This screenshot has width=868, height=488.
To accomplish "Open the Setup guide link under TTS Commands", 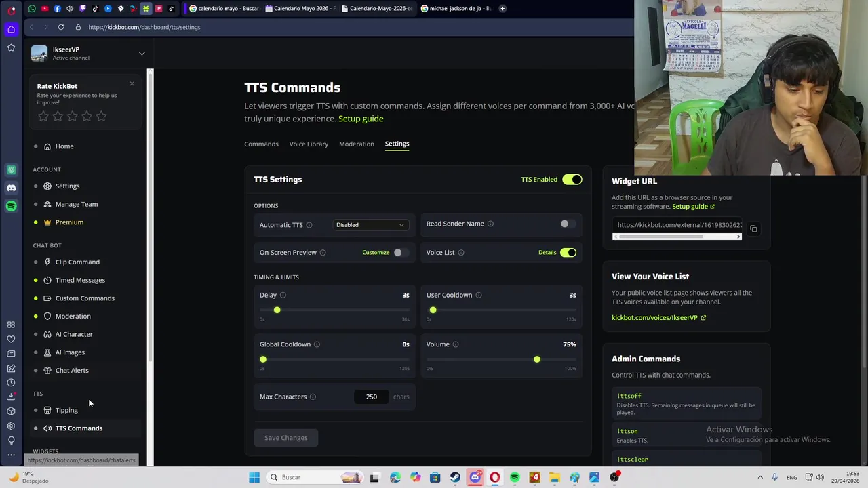I will click(x=361, y=119).
